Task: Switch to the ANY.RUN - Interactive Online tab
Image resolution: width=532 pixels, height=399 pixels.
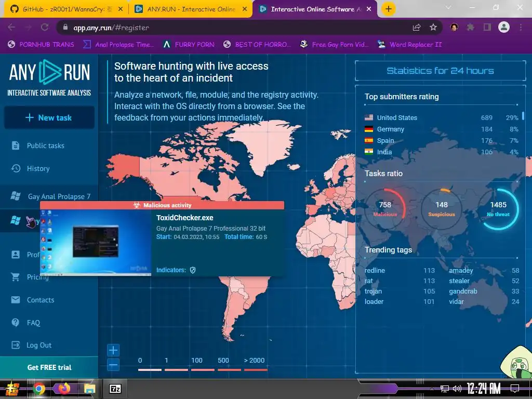Action: point(190,9)
